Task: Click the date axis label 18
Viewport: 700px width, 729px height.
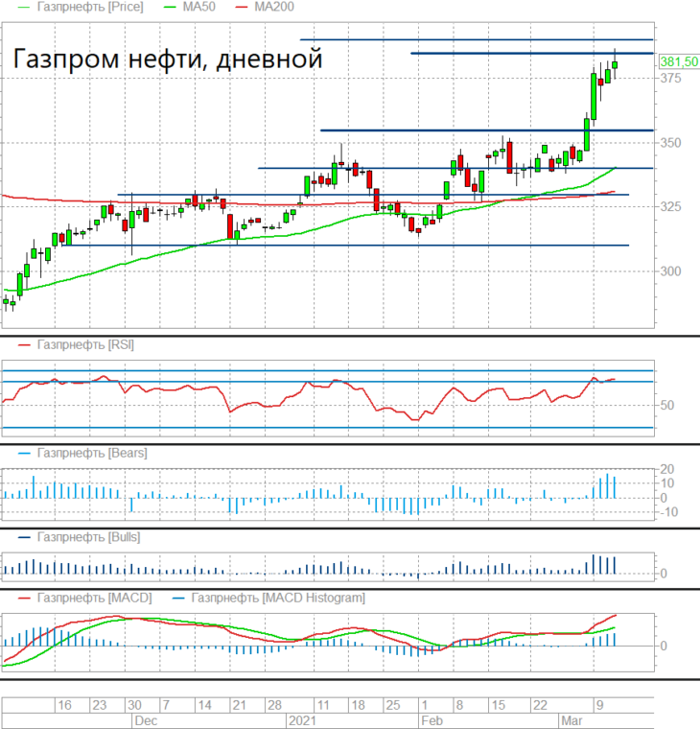Action: coord(358,705)
